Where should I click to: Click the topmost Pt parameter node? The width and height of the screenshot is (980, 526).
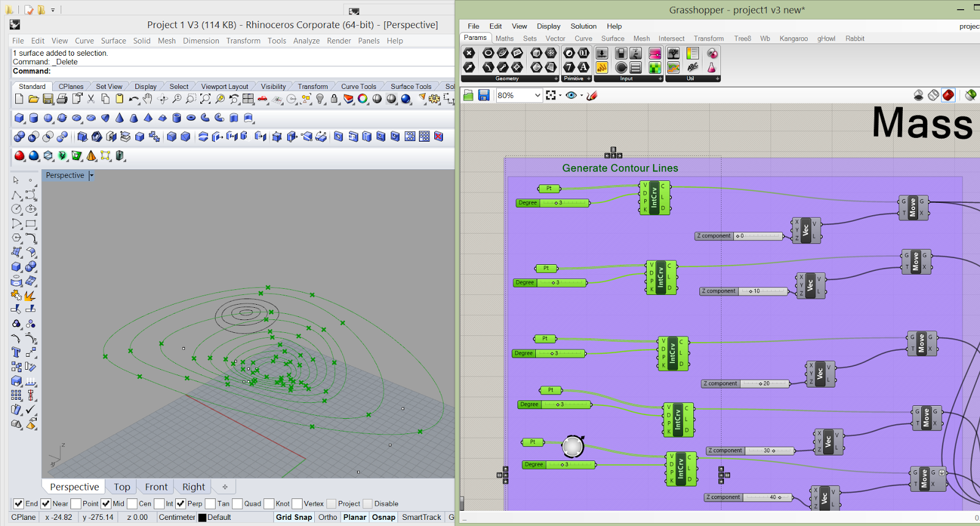[549, 189]
